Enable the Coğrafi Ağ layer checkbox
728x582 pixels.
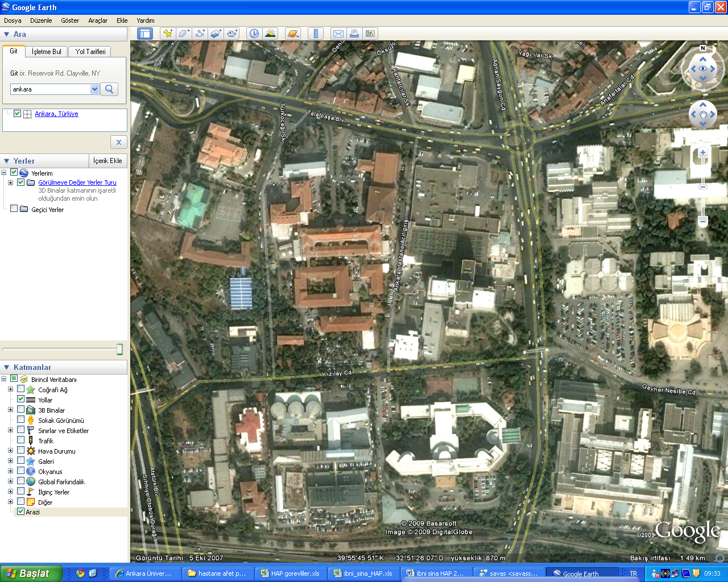[x=20, y=389]
